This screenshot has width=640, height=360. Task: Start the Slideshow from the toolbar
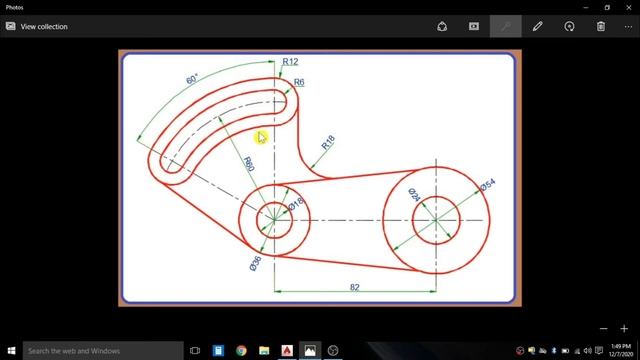coord(474,27)
